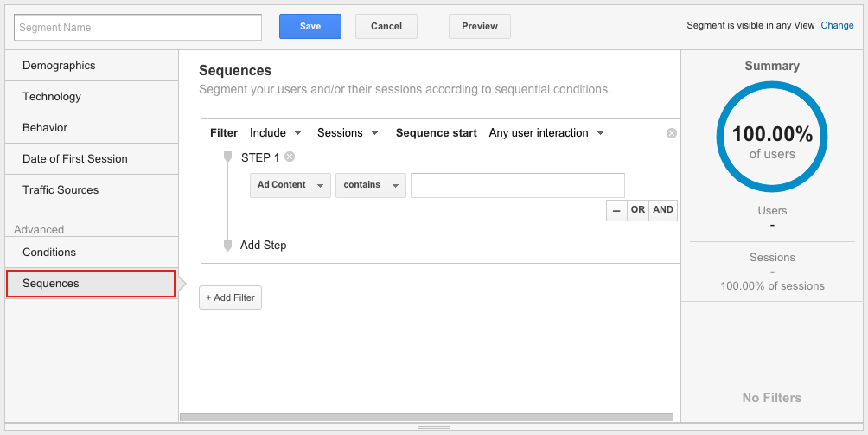
Task: Expand the Any user interaction dropdown
Action: (546, 133)
